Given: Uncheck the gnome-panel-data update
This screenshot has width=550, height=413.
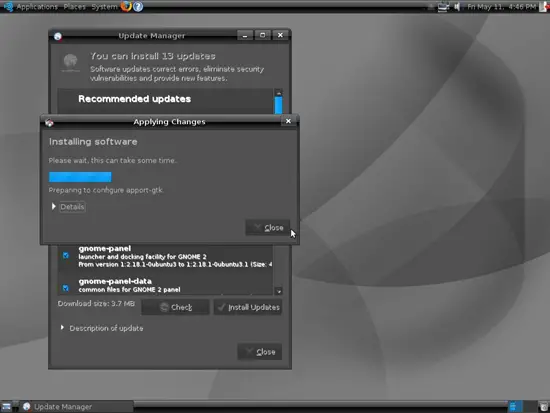Looking at the screenshot, I should [x=66, y=288].
